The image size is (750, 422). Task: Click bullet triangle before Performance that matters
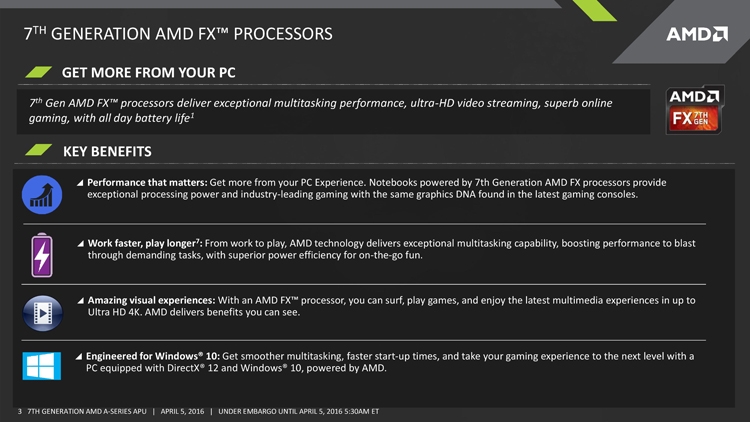[80, 183]
